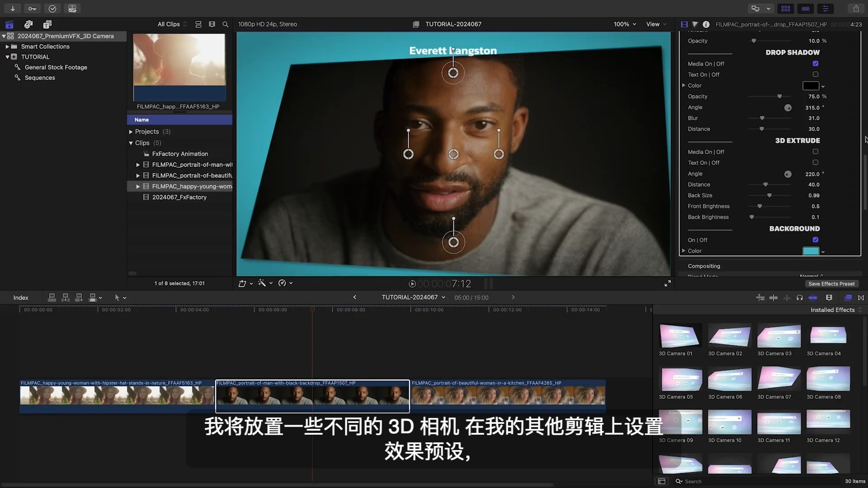Click the timeline Index button
The height and width of the screenshot is (488, 868).
[21, 298]
